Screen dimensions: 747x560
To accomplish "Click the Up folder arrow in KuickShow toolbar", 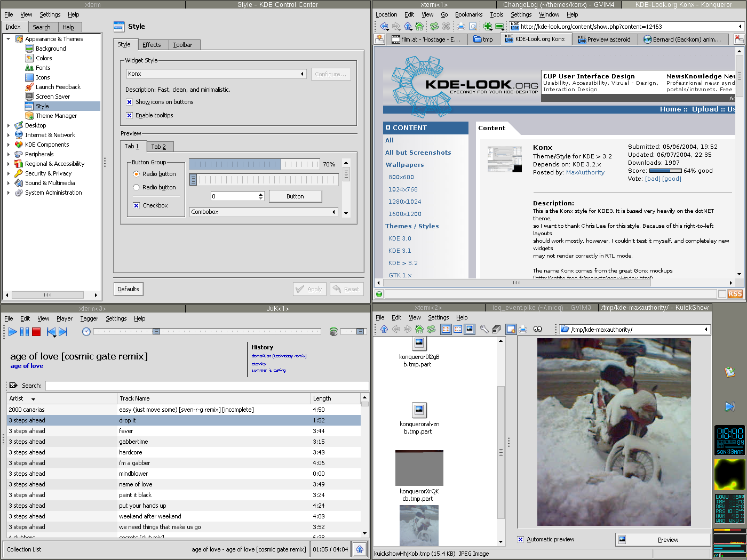I will [x=384, y=329].
